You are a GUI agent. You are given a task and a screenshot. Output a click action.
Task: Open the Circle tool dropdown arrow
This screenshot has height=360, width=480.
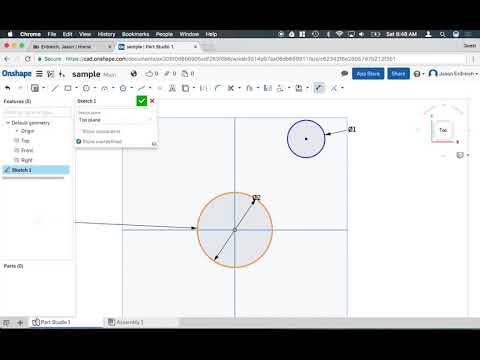click(x=95, y=88)
